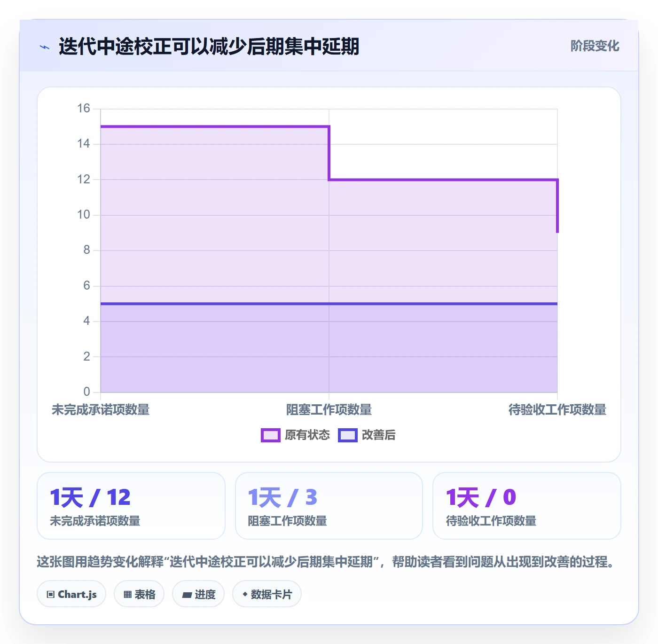
Task: Select the 1天 / 3 metric card value
Action: pyautogui.click(x=282, y=497)
